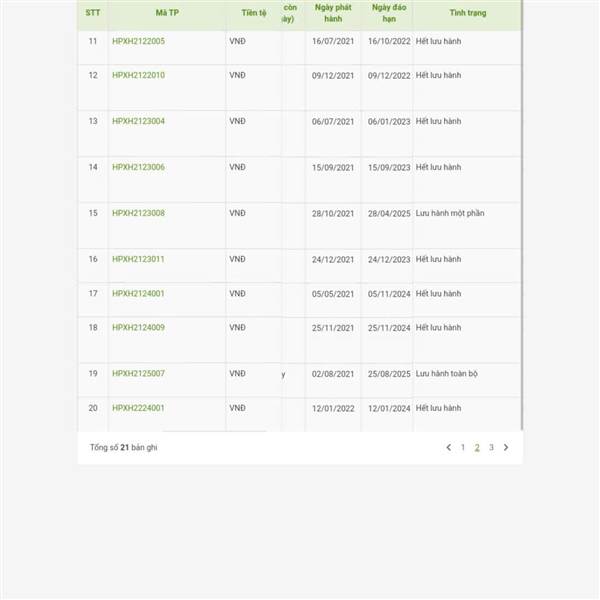Click 'Tổng số 21 bản ghi' record count
The image size is (600, 600).
[124, 447]
